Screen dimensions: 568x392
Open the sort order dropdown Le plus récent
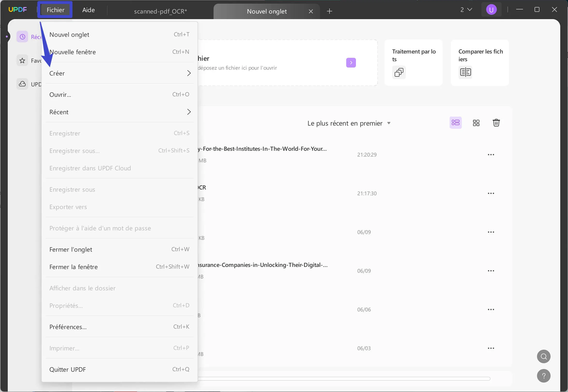[349, 123]
